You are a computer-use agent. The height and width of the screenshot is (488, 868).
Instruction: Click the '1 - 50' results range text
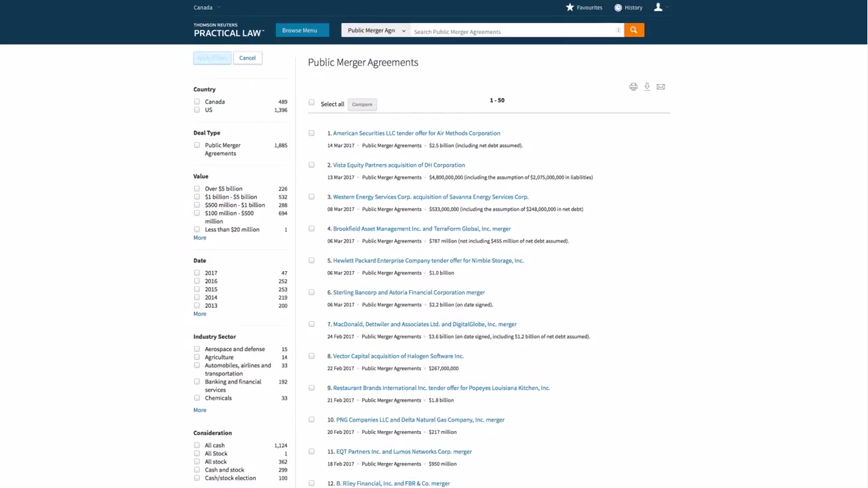click(x=497, y=100)
